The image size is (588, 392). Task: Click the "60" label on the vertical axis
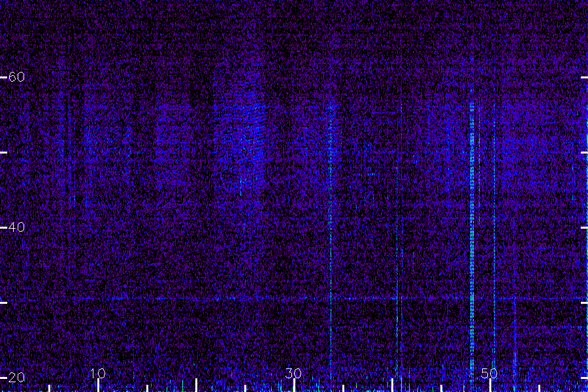pyautogui.click(x=16, y=77)
